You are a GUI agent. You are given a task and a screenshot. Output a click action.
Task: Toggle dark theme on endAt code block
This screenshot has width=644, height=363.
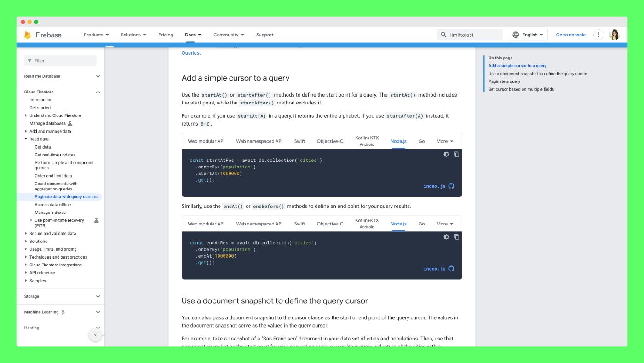tap(446, 237)
